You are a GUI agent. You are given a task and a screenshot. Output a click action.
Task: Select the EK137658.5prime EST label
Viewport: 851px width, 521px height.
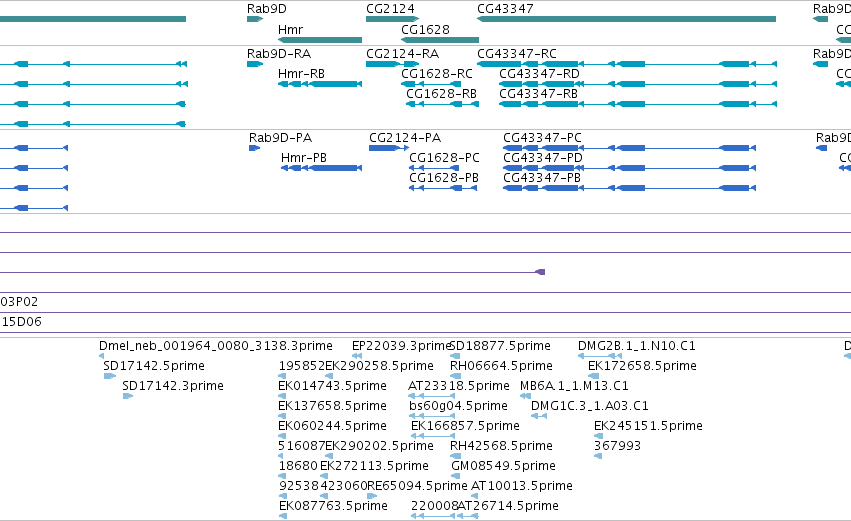(332, 406)
